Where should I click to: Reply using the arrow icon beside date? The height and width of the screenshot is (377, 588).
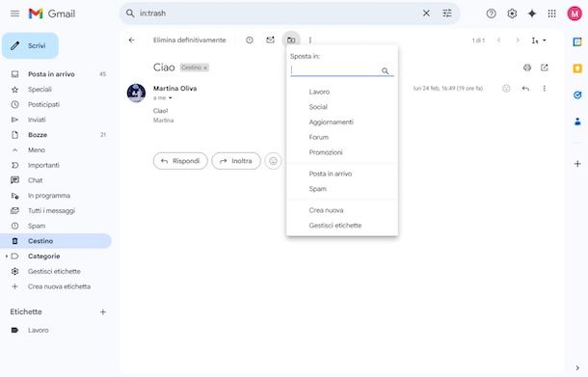tap(525, 89)
